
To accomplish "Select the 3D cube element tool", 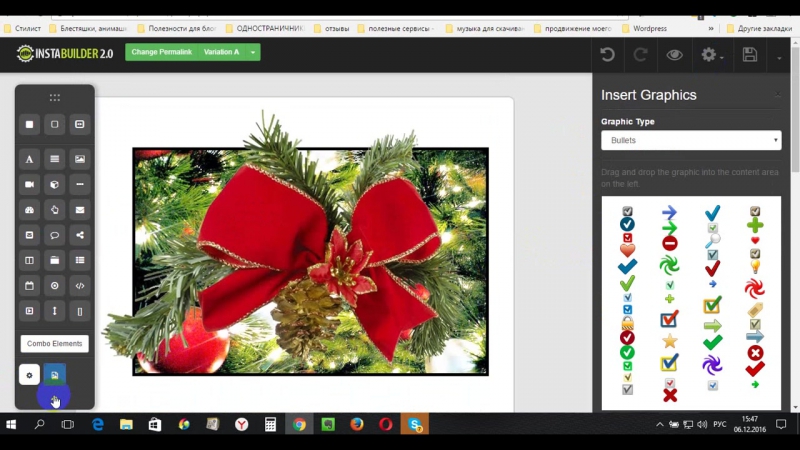I will pyautogui.click(x=55, y=185).
